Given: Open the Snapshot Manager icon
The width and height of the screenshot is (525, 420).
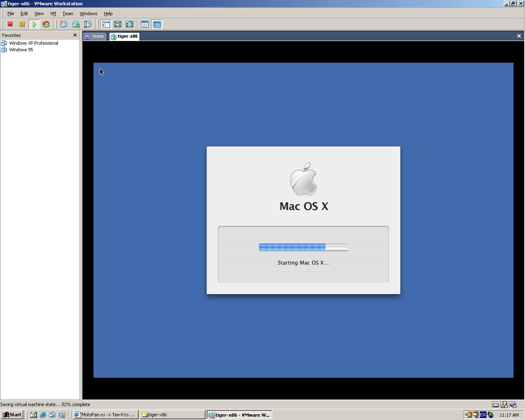Looking at the screenshot, I should coord(87,25).
